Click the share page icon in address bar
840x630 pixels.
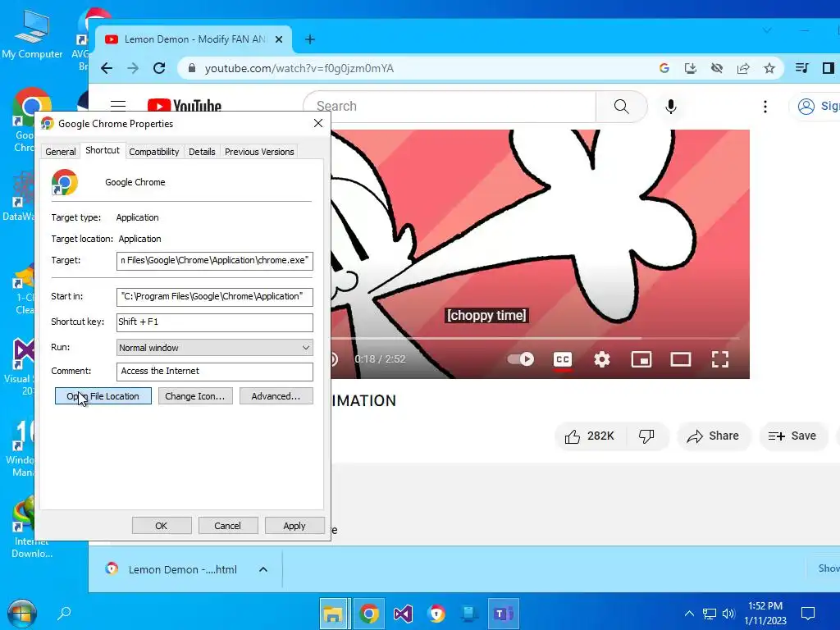point(743,68)
